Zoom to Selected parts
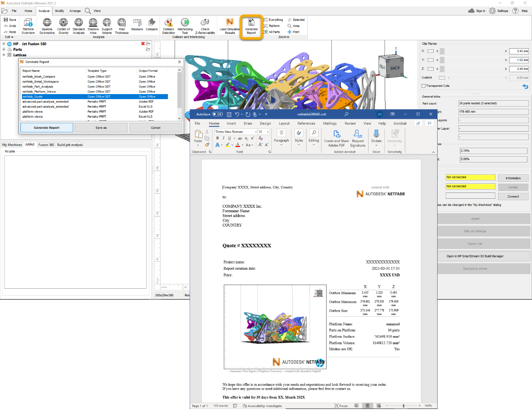Viewport: 532px width, 414px height. 296,20
